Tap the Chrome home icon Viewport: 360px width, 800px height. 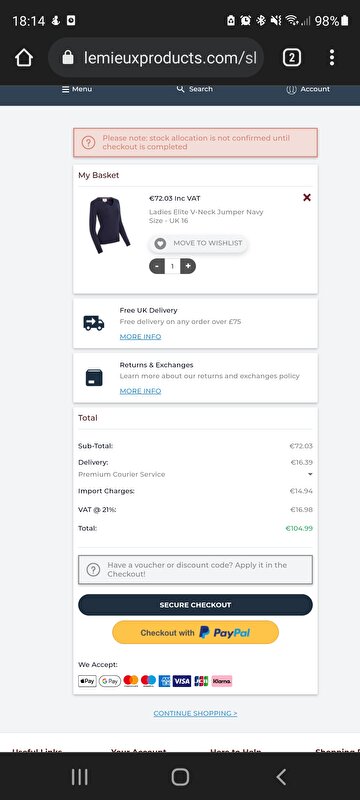point(24,58)
